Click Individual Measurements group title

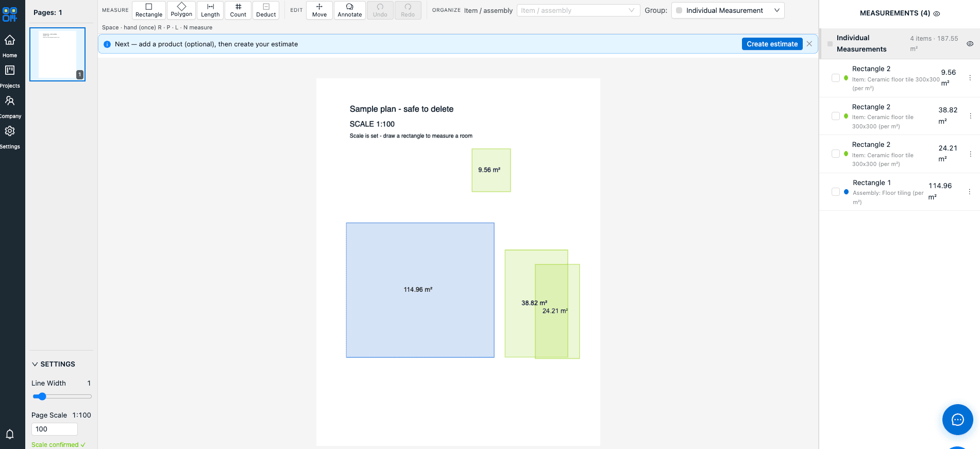point(861,43)
